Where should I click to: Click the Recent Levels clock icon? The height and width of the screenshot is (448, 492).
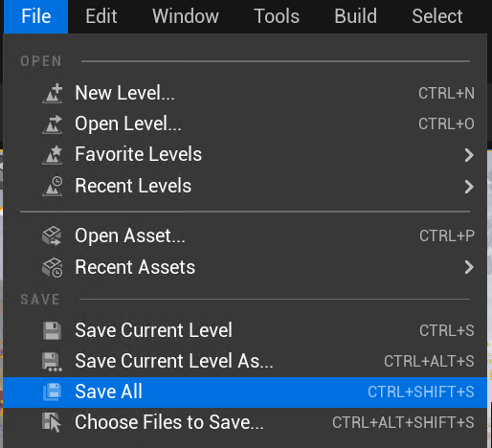(53, 186)
